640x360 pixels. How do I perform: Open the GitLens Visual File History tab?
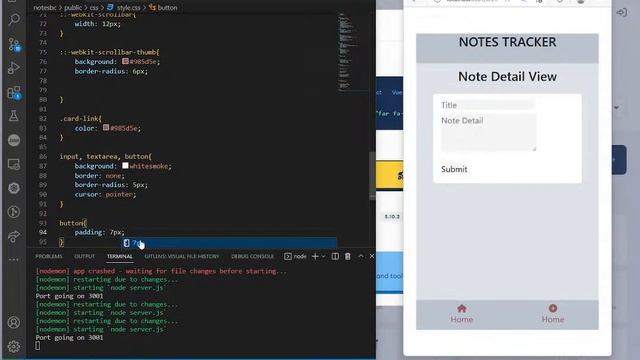point(182,256)
